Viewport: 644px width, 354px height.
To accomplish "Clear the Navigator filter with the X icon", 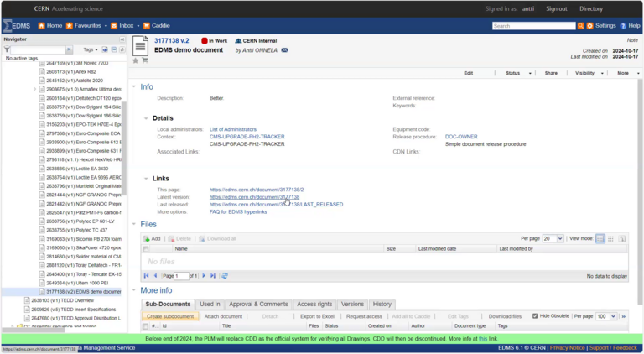I will [69, 49].
